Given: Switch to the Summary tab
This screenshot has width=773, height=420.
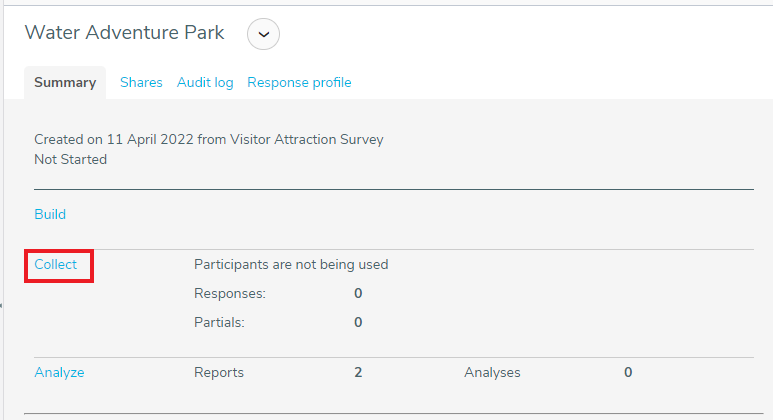Looking at the screenshot, I should tap(65, 83).
